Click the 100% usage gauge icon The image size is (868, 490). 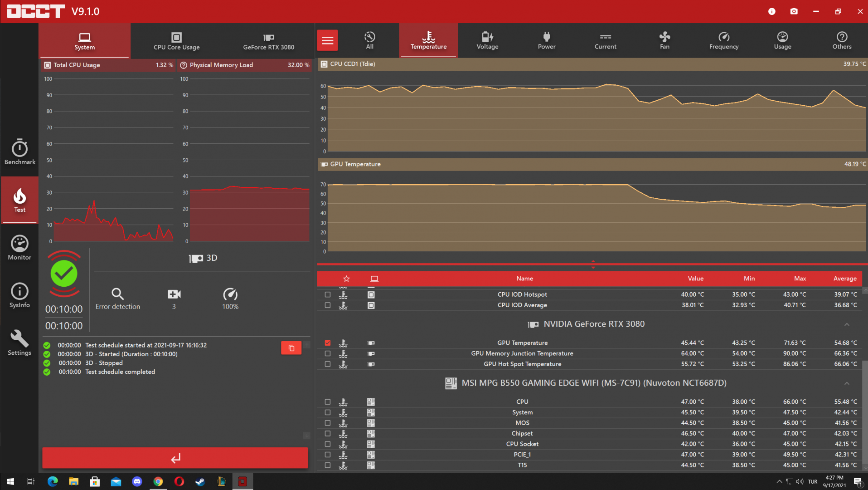pos(230,294)
